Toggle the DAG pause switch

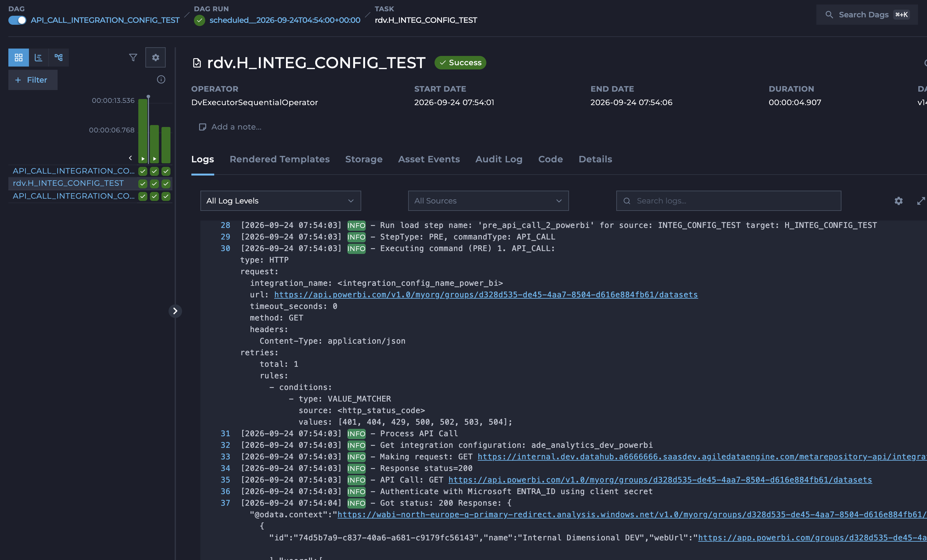click(17, 20)
